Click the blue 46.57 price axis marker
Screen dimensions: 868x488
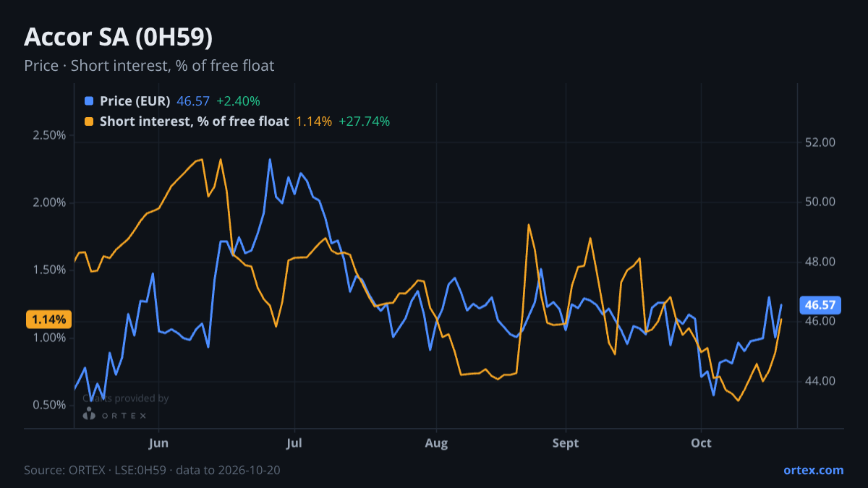pos(819,305)
